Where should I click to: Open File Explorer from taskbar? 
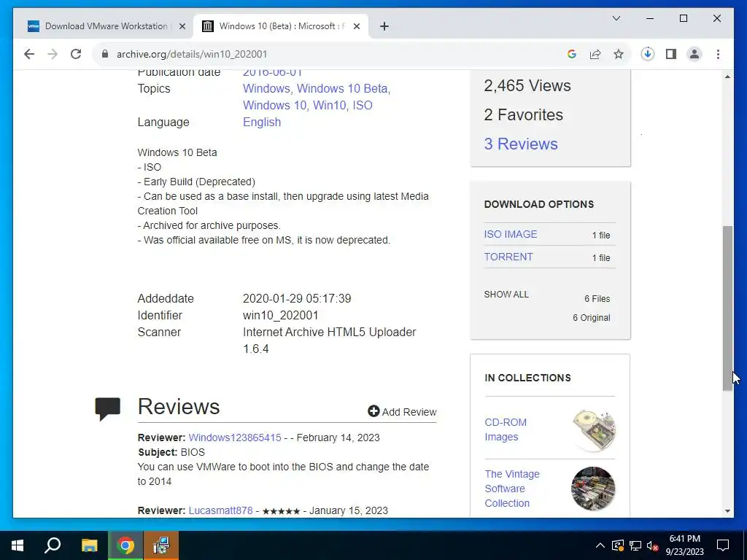(89, 545)
